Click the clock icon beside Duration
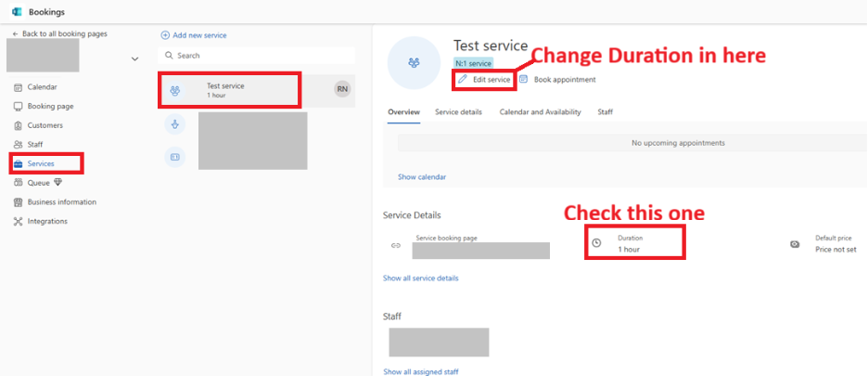This screenshot has width=868, height=388. click(x=596, y=243)
